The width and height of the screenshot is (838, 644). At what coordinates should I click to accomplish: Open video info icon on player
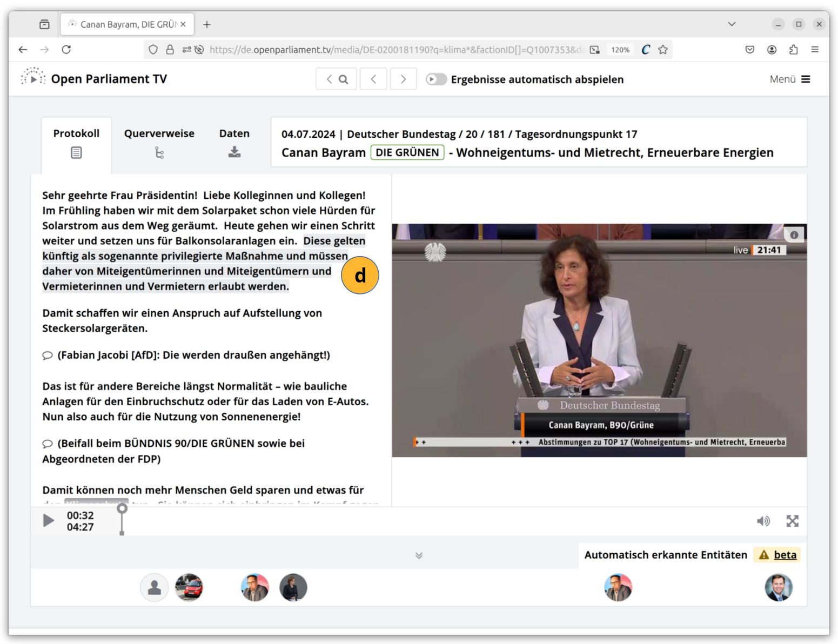coord(794,235)
